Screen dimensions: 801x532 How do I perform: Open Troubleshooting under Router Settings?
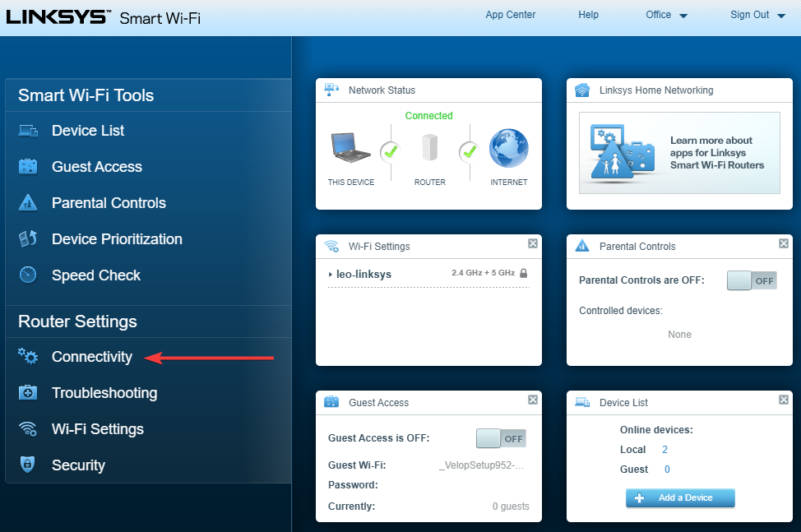[104, 393]
